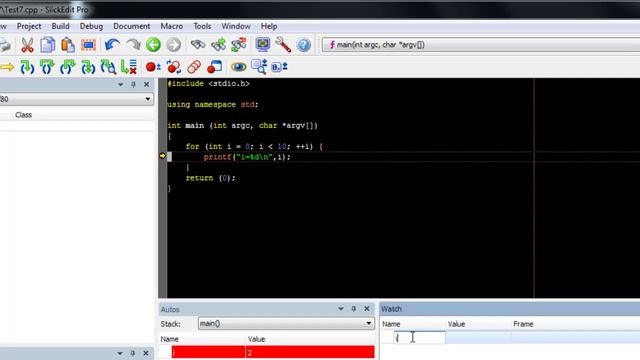This screenshot has height=360, width=640.
Task: Open the Macro menu
Action: 171,26
